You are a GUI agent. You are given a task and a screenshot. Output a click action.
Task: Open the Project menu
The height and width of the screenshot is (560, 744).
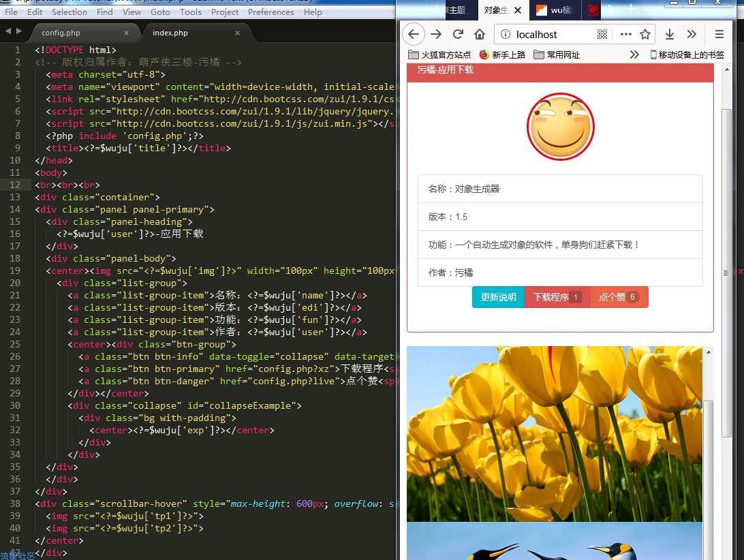(x=224, y=12)
